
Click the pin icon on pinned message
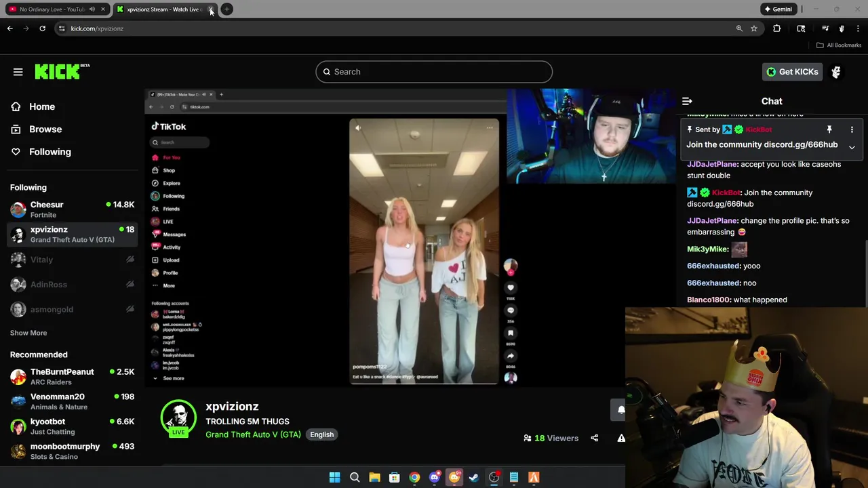[x=829, y=129]
